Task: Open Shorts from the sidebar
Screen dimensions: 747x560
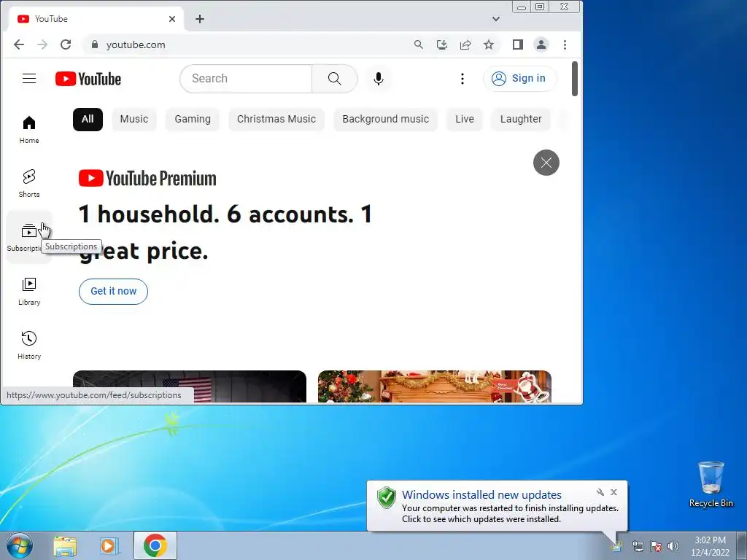Action: (x=29, y=183)
